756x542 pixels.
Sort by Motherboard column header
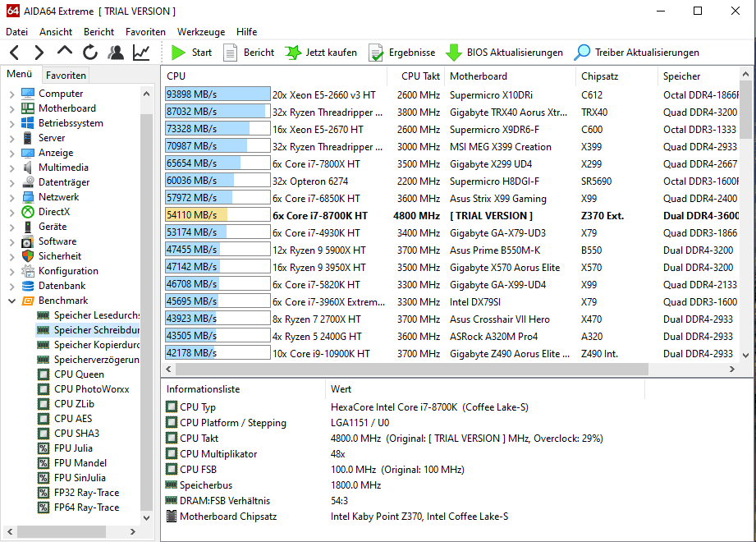(x=510, y=76)
